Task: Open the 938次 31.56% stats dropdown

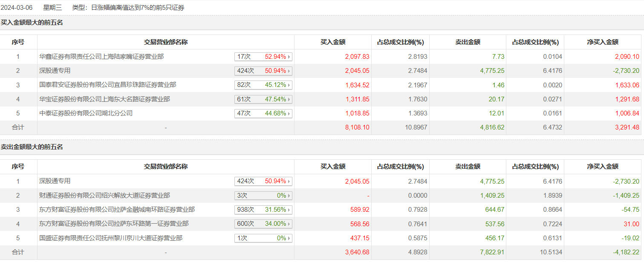Action: pos(263,210)
